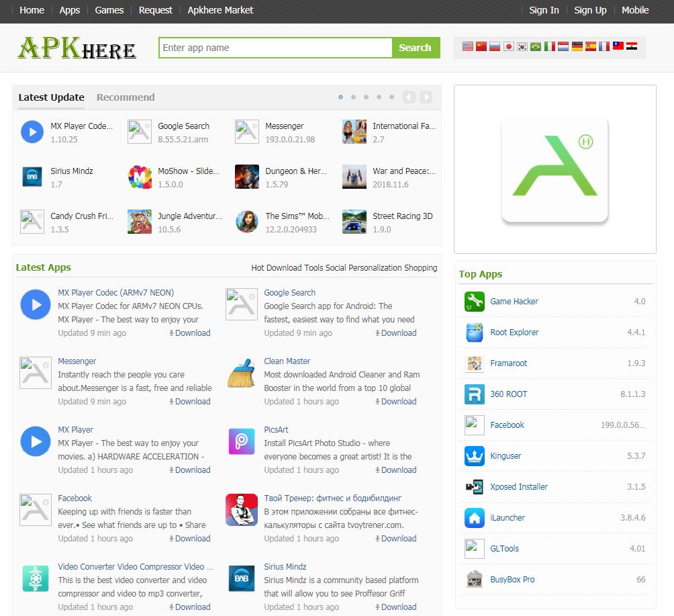Select the China flag language option
The height and width of the screenshot is (616, 674).
click(481, 46)
